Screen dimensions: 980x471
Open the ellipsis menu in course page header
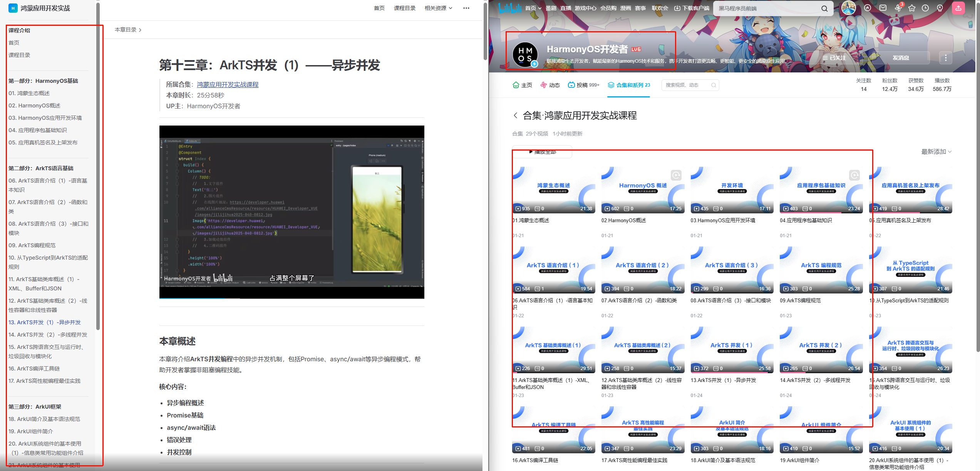pos(466,8)
